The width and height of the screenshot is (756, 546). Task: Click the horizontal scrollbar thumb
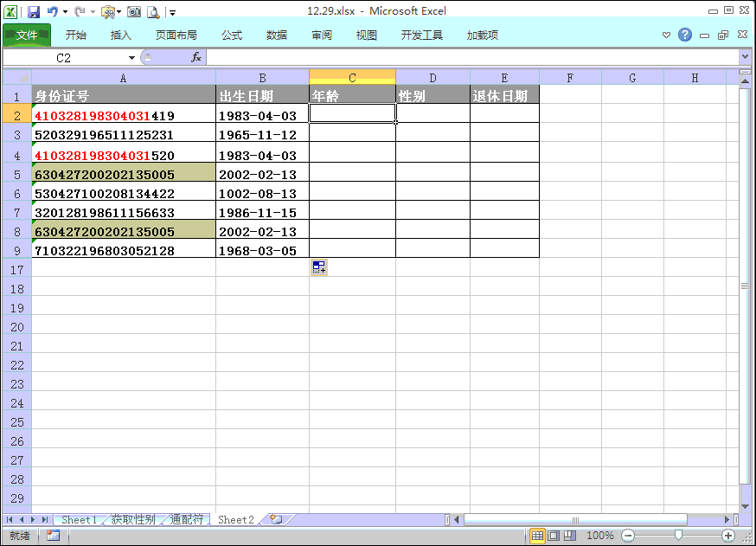[575, 519]
